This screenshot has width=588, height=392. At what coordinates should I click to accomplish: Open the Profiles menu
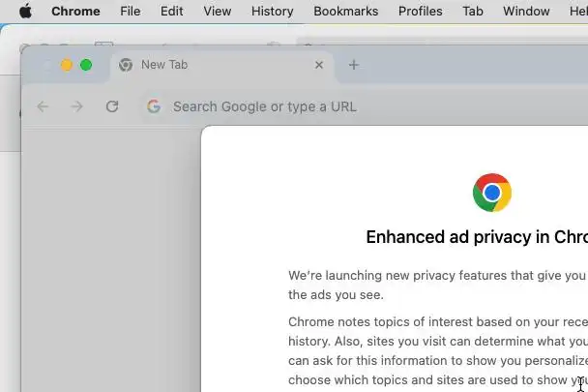420,12
